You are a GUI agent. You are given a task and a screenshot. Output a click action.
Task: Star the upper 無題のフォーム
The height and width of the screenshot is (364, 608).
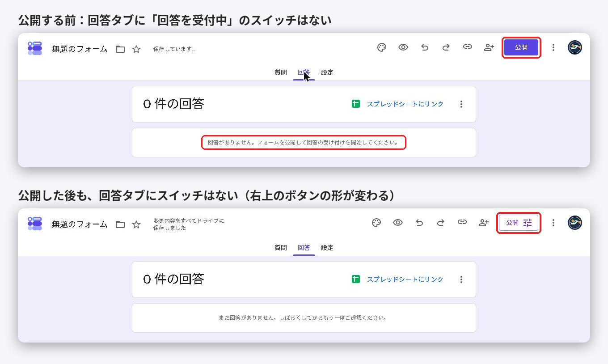point(136,49)
